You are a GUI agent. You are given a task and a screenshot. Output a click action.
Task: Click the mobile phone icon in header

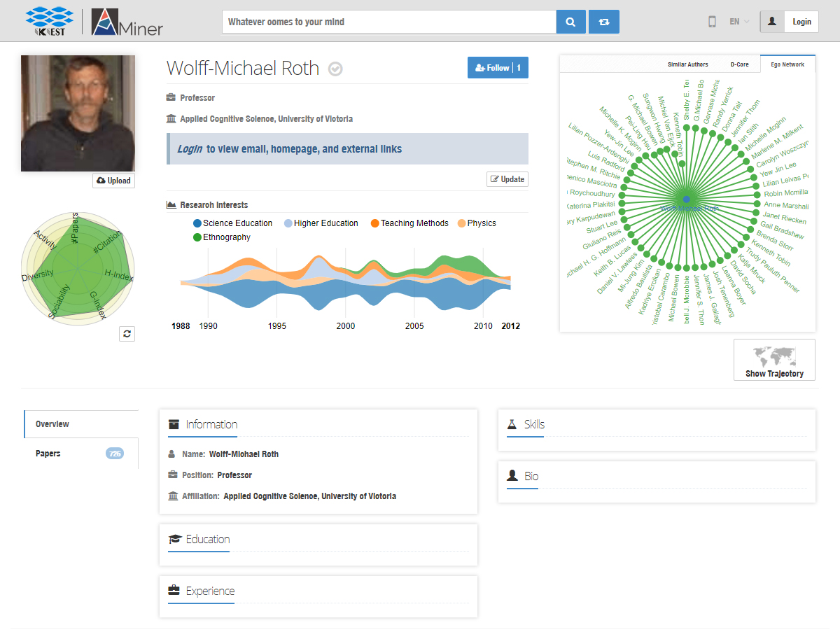point(712,22)
